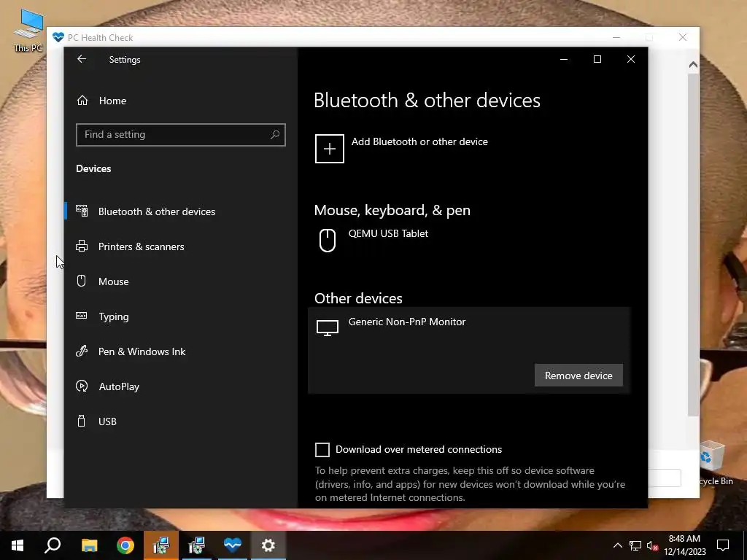
Task: Click the network icon in system tray
Action: coord(635,545)
